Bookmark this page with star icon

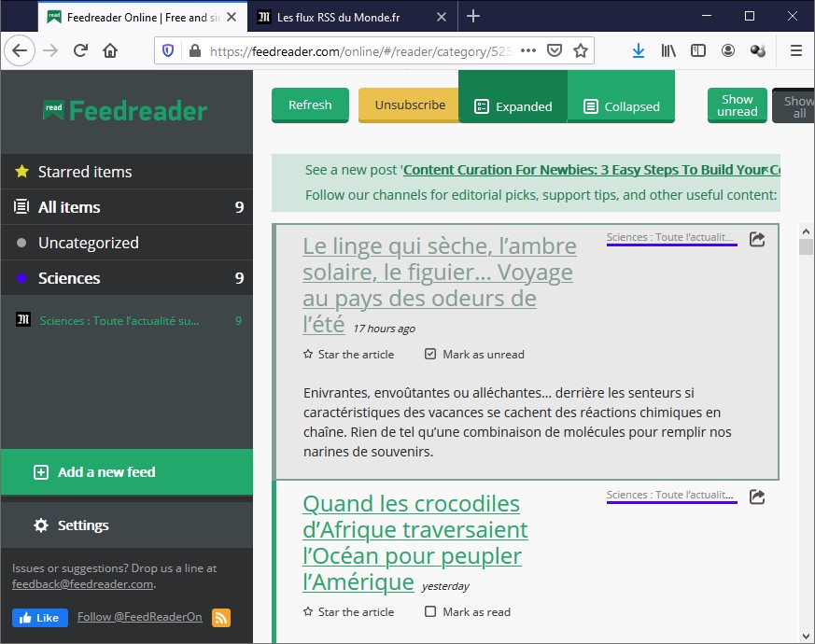click(x=581, y=51)
